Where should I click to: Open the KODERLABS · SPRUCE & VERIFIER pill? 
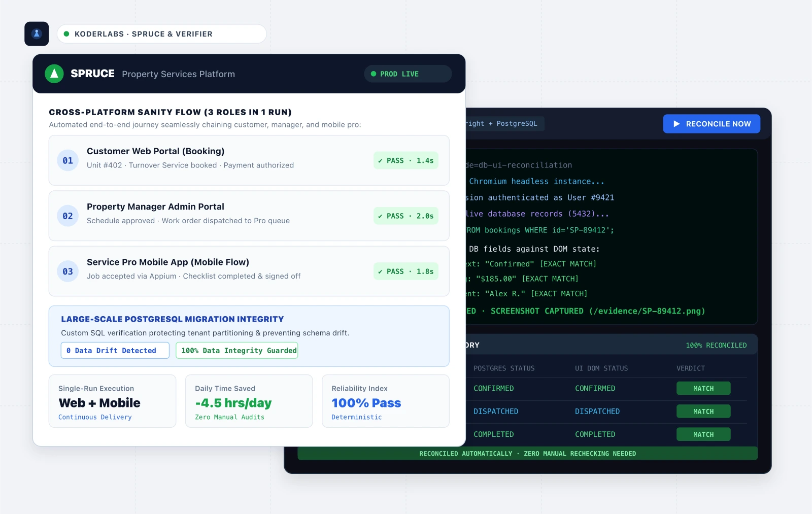(161, 34)
